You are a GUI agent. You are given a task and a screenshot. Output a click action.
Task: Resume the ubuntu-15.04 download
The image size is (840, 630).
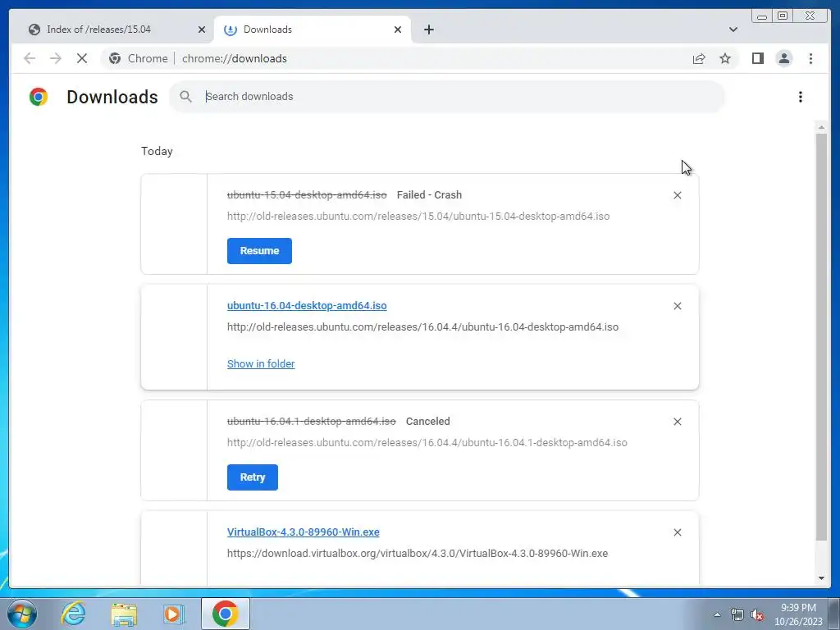coord(259,251)
